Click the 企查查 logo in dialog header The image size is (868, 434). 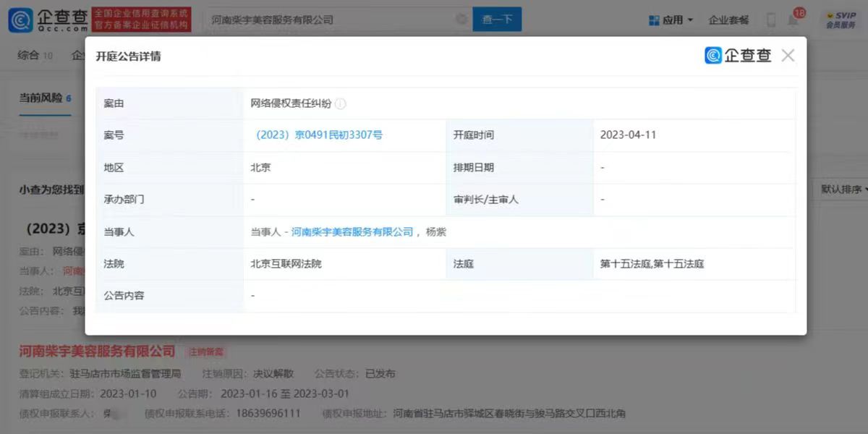pos(738,56)
